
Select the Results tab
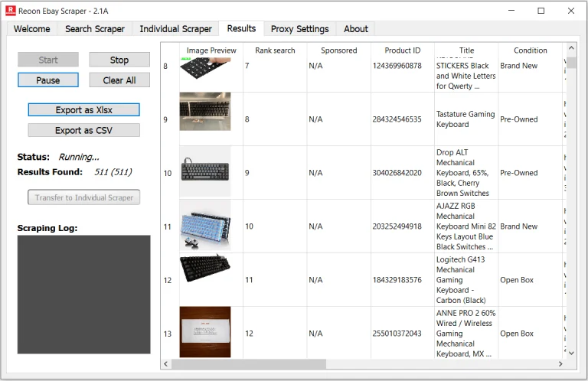[241, 28]
